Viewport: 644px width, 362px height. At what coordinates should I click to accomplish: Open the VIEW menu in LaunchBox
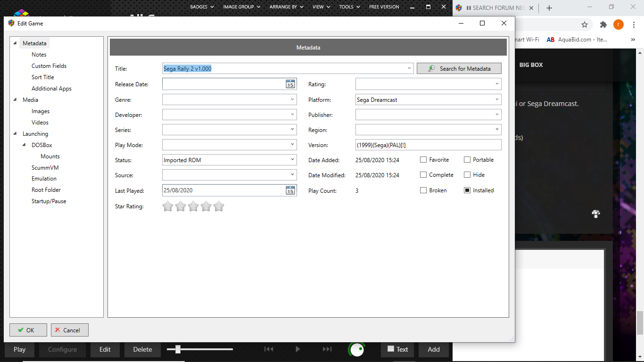tap(321, 7)
